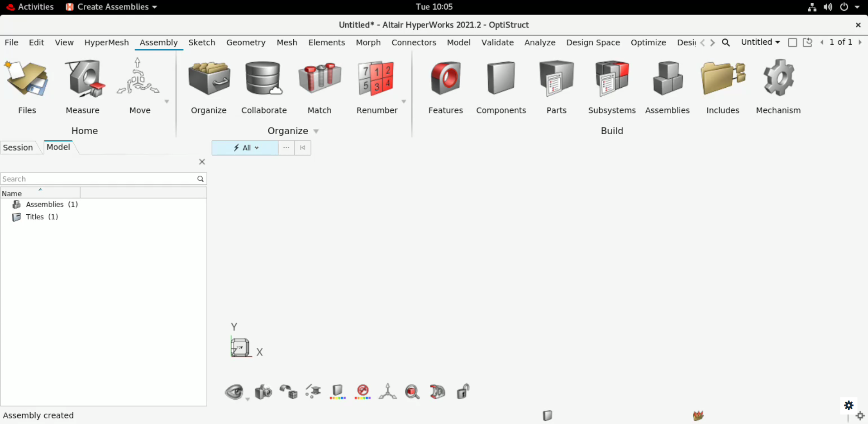Image resolution: width=868 pixels, height=424 pixels.
Task: Switch to the Geometry ribbon tab
Action: tap(246, 42)
